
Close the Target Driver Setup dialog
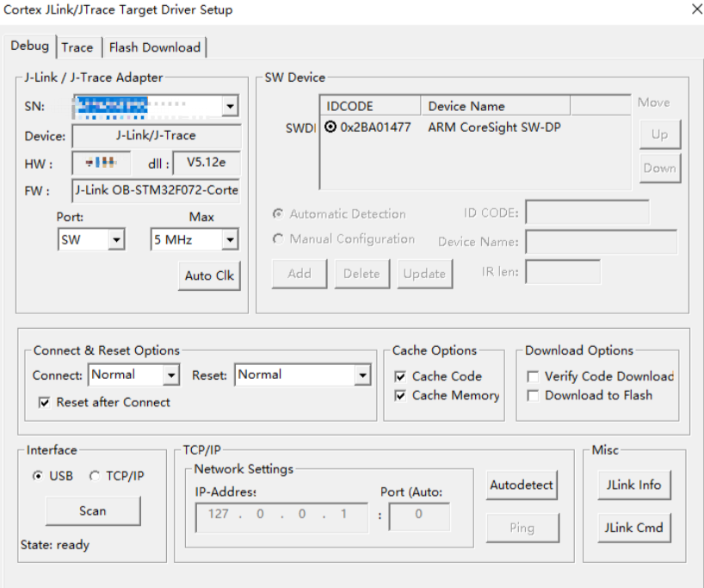coord(696,9)
